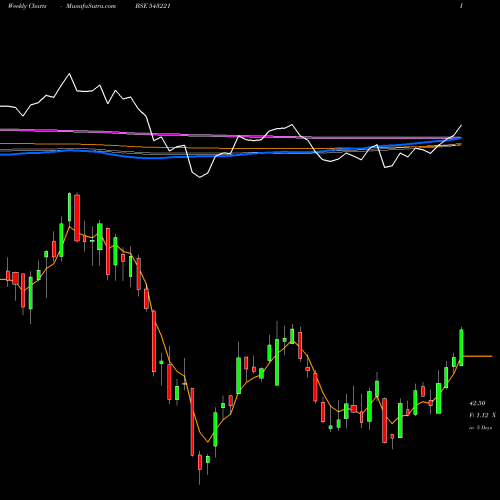Click the last price value text beside the chart
Viewport: 500px width, 500px height.
[477, 403]
